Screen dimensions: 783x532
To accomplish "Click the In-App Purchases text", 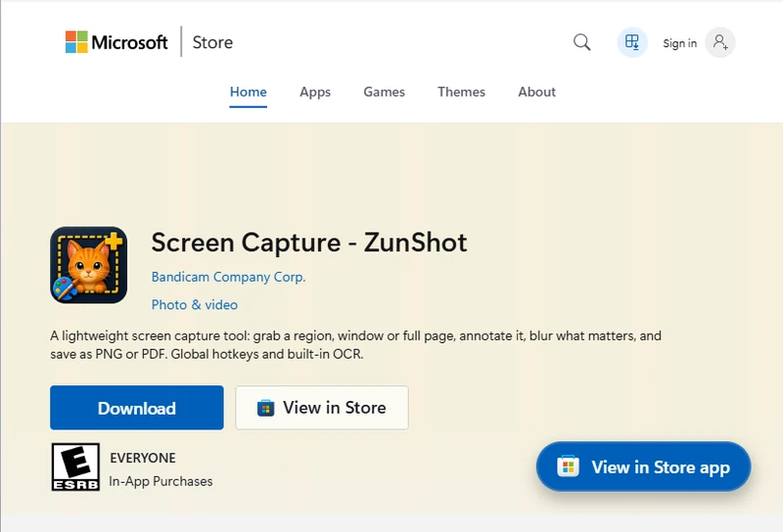I will 161,481.
